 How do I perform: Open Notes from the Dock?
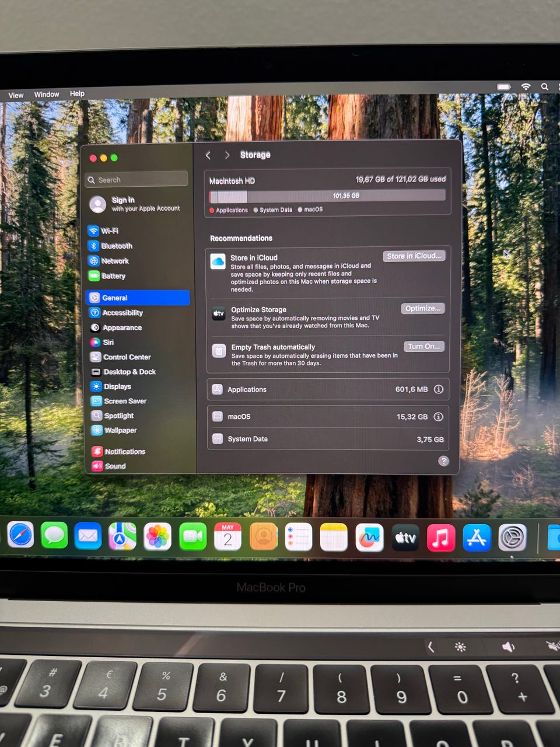(334, 537)
